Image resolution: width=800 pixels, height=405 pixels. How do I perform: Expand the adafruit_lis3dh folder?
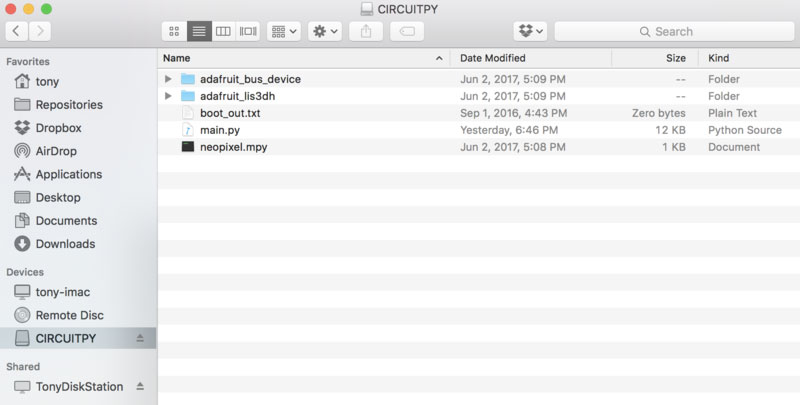coord(168,96)
